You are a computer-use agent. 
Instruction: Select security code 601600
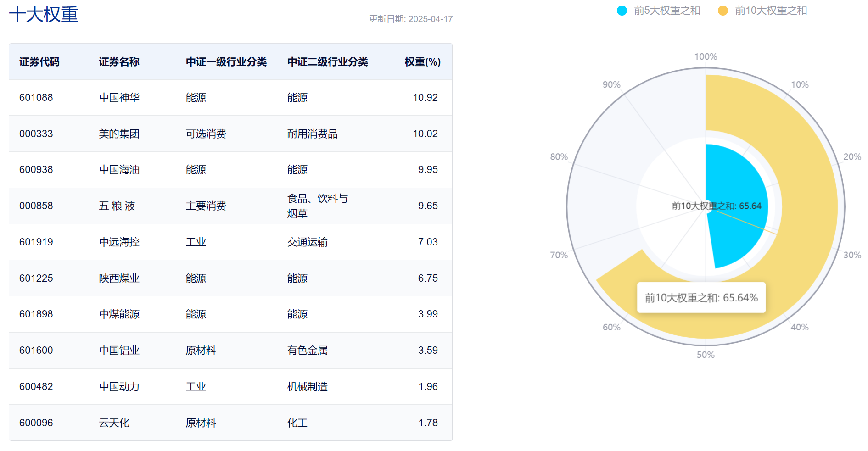tap(36, 351)
